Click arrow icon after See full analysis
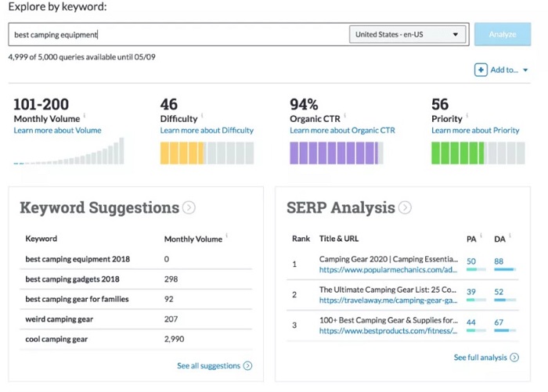Screen dimensions: 548x392 [x=514, y=358]
